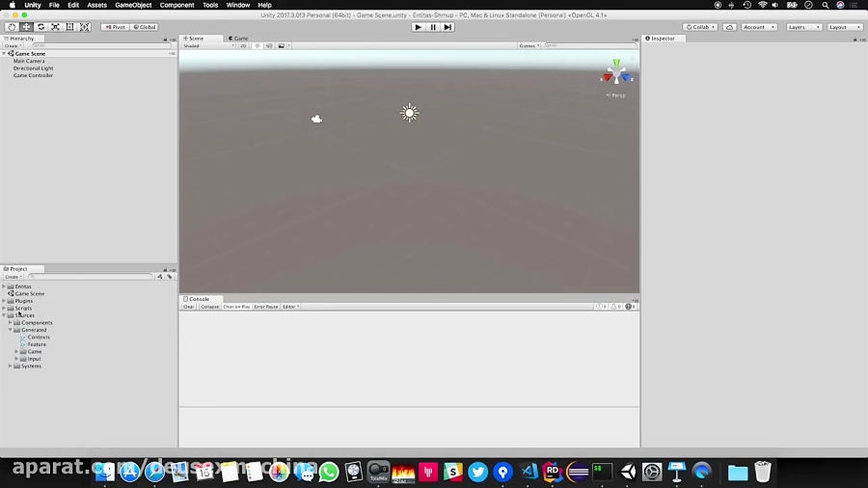Open the Gizmos dropdown
The height and width of the screenshot is (488, 868).
coord(529,46)
